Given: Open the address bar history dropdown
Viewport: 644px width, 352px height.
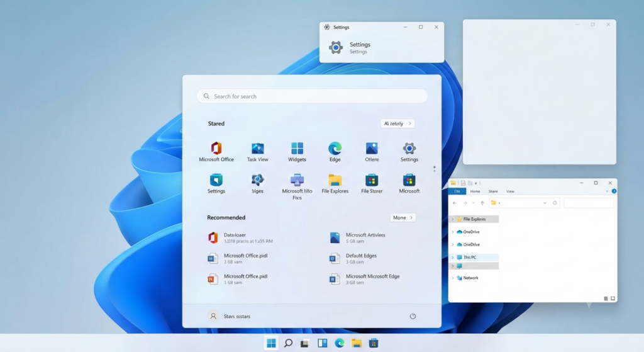Looking at the screenshot, I should click(545, 203).
